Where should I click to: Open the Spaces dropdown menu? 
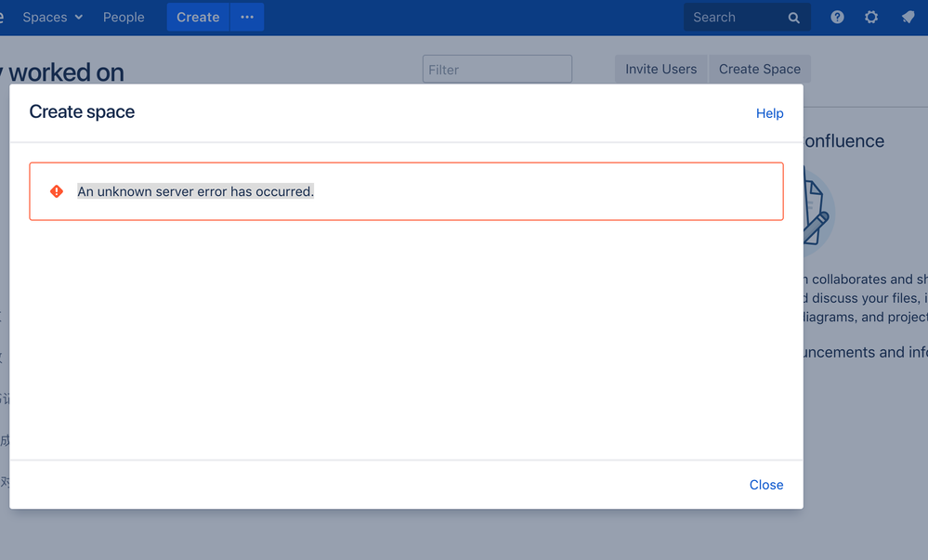coord(52,17)
